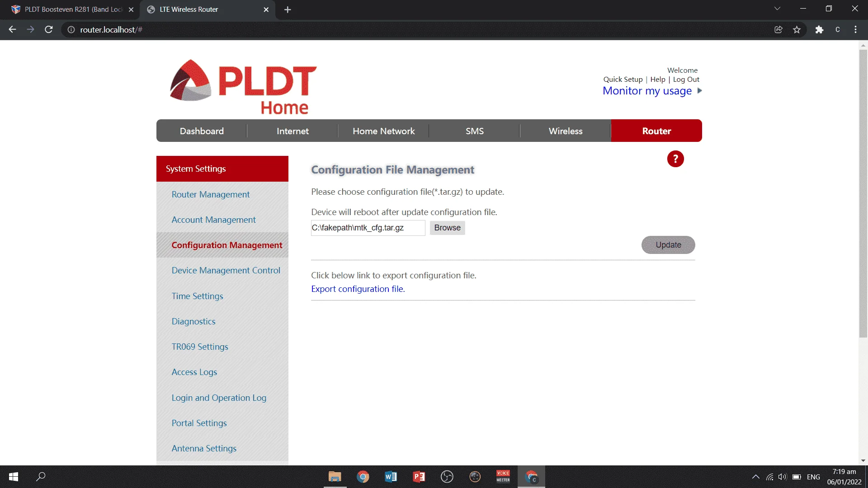Viewport: 868px width, 488px height.
Task: Click the volume icon in system tray
Action: point(783,477)
